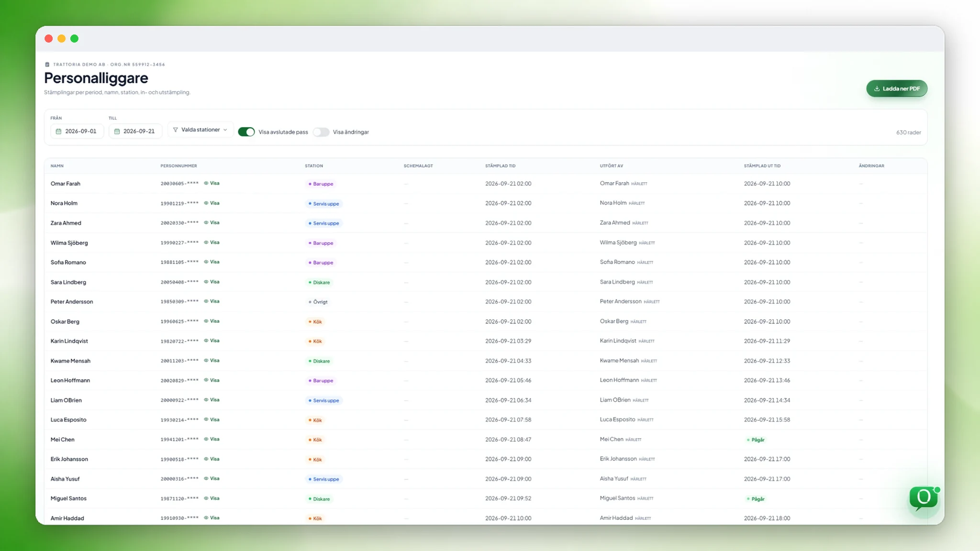Show Mei Chen's personnummer

pyautogui.click(x=212, y=439)
